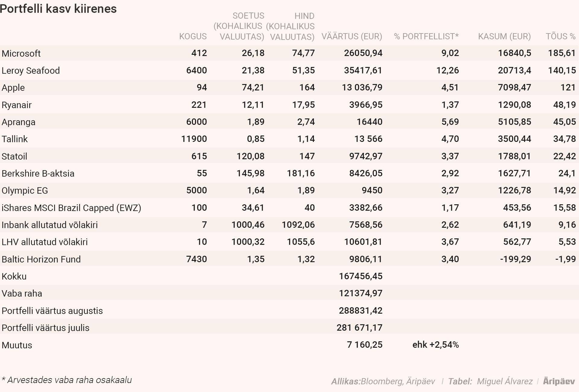579x392 pixels.
Task: Click the Vaba raha row label
Action: [x=22, y=293]
